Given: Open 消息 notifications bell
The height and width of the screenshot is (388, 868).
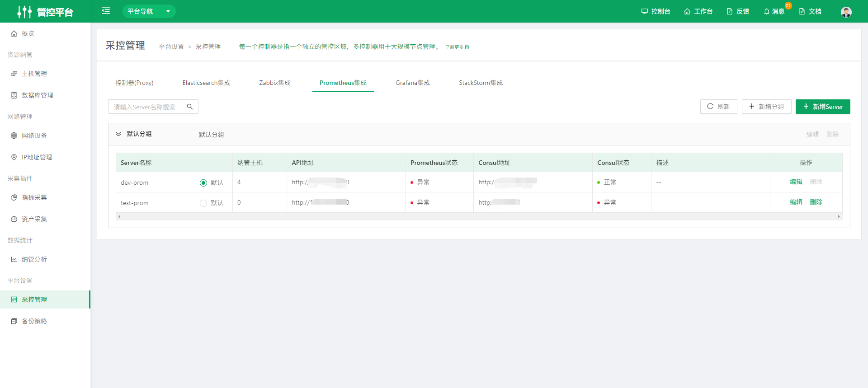Looking at the screenshot, I should (x=774, y=11).
